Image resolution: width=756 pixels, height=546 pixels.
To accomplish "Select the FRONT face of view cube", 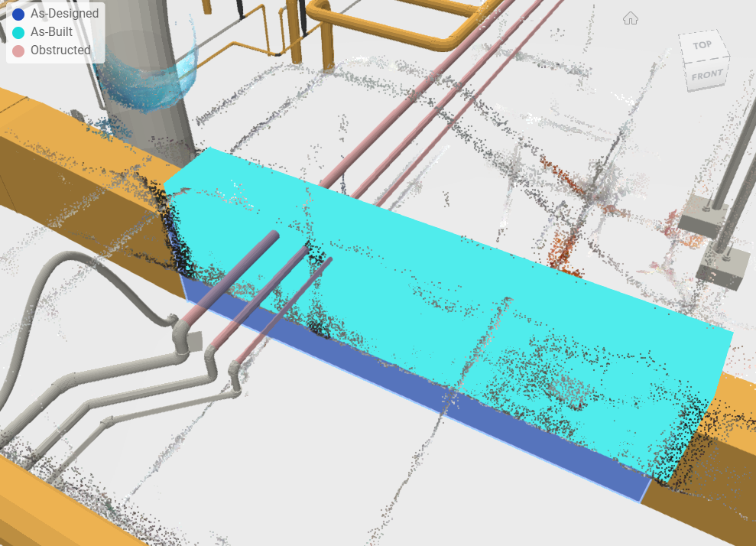I will coord(707,75).
